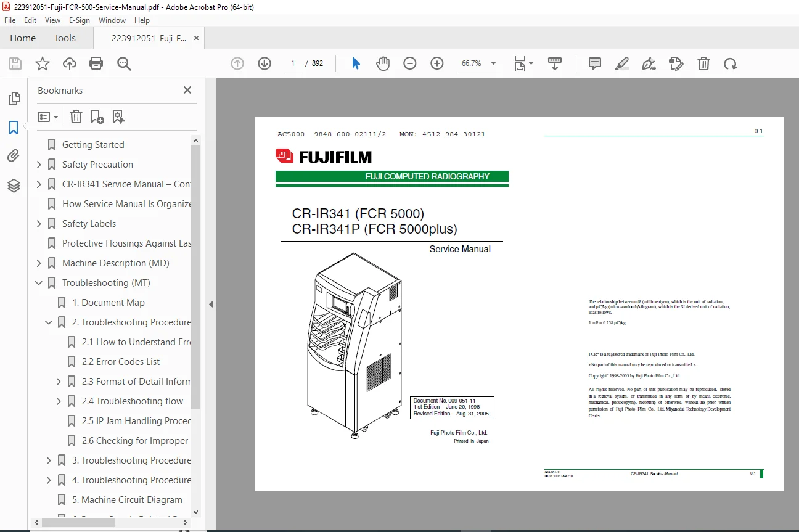This screenshot has width=799, height=532.
Task: Expand the 3. Troubleshooting Procedure bookmark
Action: [x=49, y=460]
